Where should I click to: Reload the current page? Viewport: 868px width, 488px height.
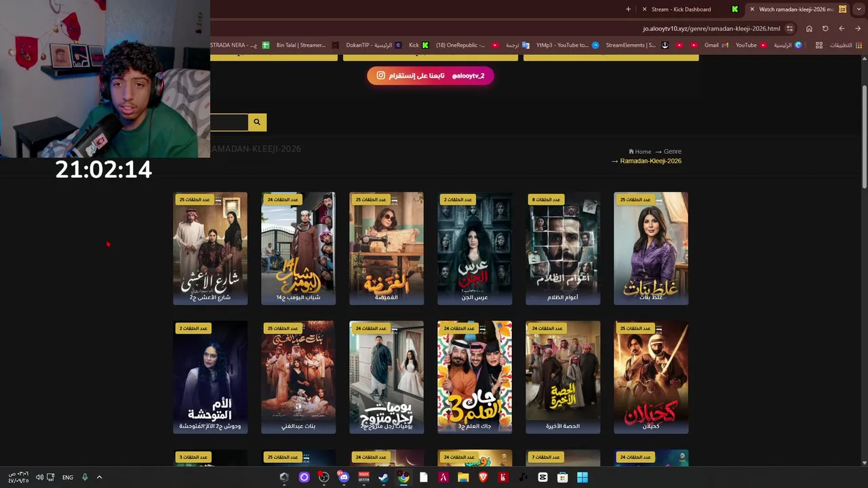[x=825, y=28]
